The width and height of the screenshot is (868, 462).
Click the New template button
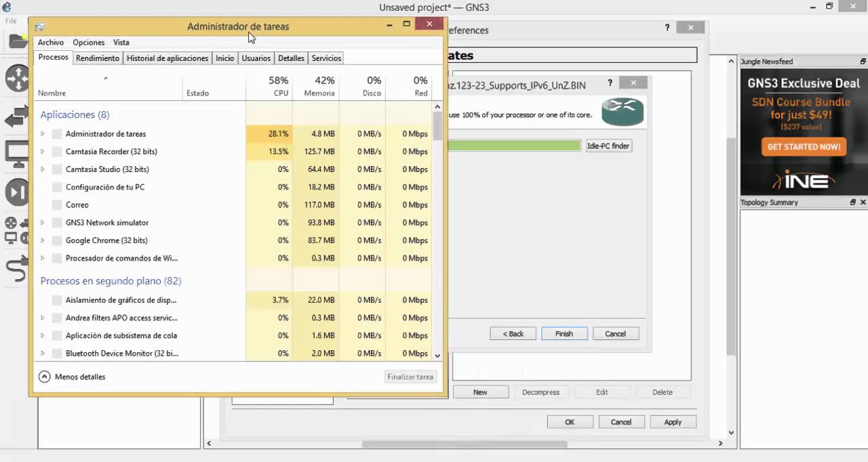coord(480,392)
